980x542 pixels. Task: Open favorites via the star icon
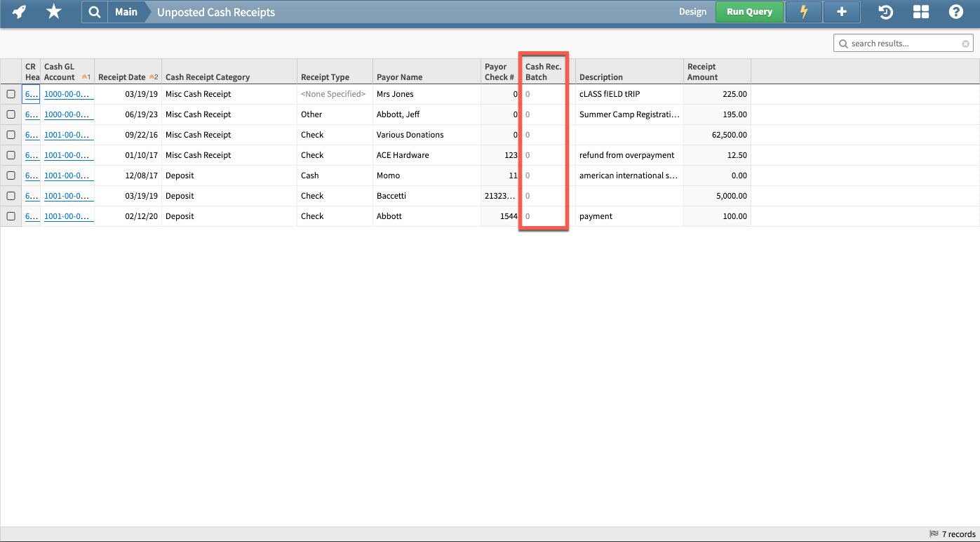tap(53, 12)
